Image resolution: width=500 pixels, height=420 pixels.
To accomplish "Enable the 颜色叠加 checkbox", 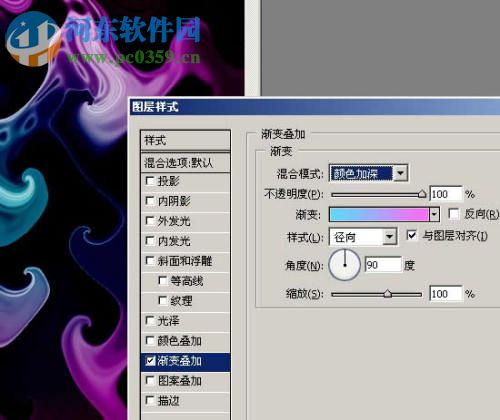I will click(x=150, y=341).
